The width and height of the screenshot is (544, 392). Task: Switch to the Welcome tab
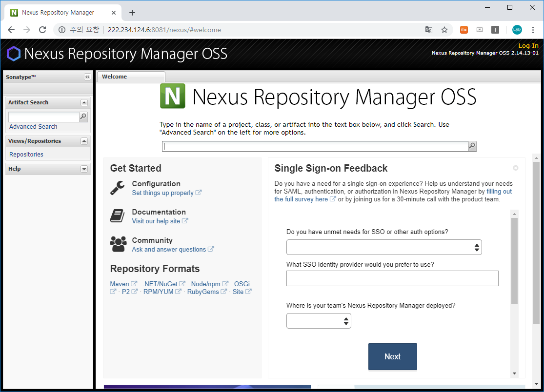(x=131, y=77)
